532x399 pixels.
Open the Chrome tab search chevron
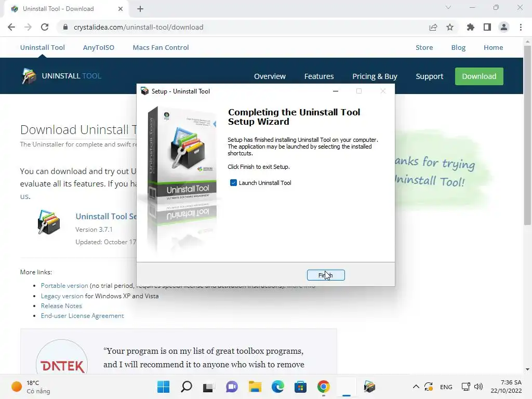(448, 7)
